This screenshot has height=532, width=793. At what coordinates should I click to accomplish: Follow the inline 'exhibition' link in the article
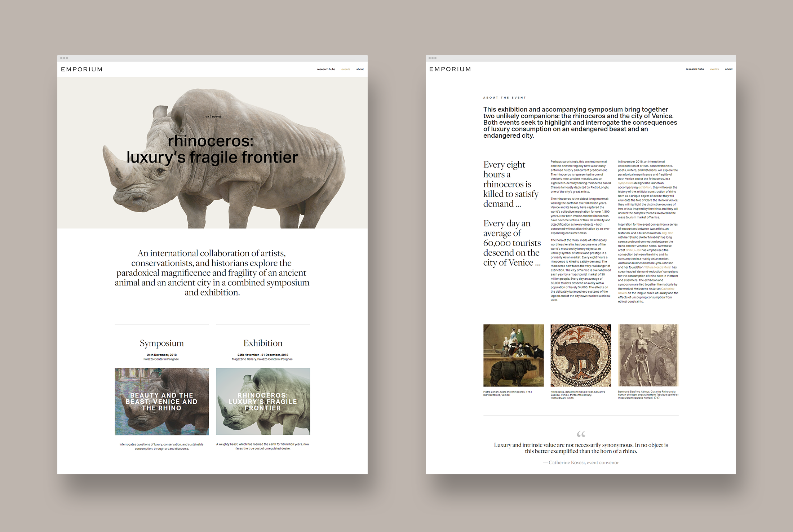point(644,187)
